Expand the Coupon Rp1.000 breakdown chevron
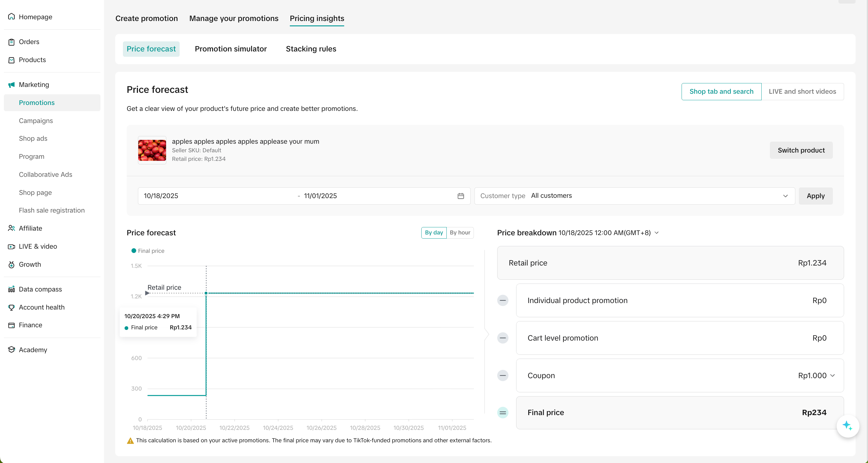Viewport: 868px width, 463px height. coord(832,375)
